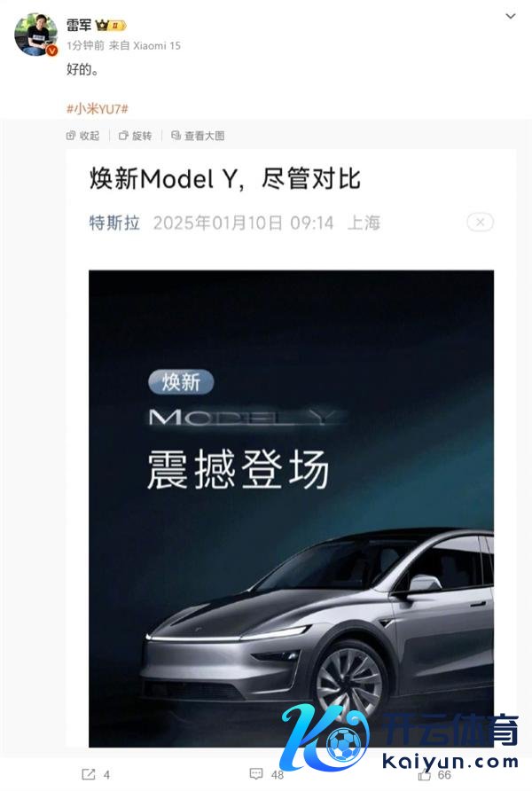Click the 焕新Model Y article headline
The image size is (532, 791).
(x=225, y=178)
